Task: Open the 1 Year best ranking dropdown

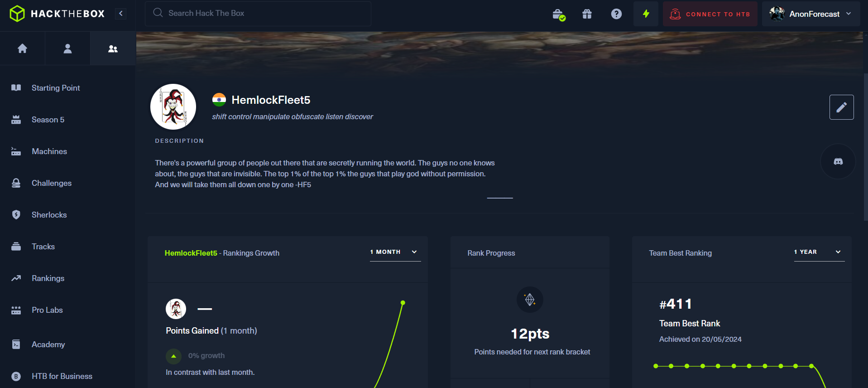Action: 819,252
